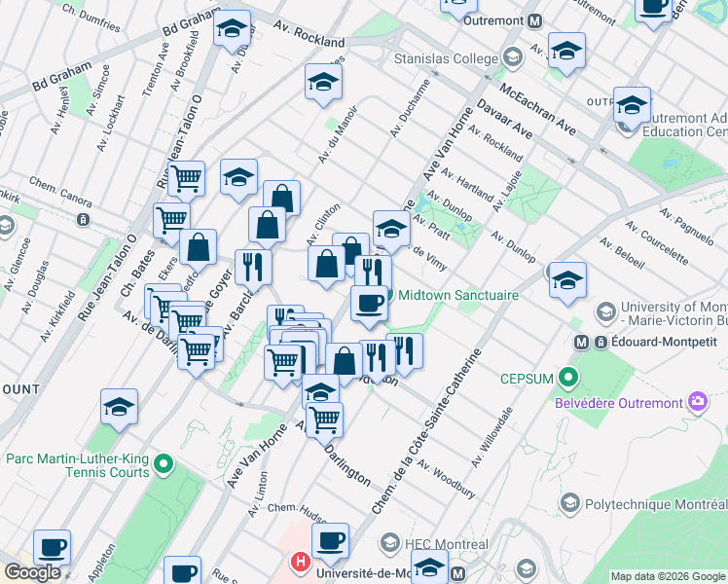Open the café marker near Chem. Hudson

coord(331,544)
